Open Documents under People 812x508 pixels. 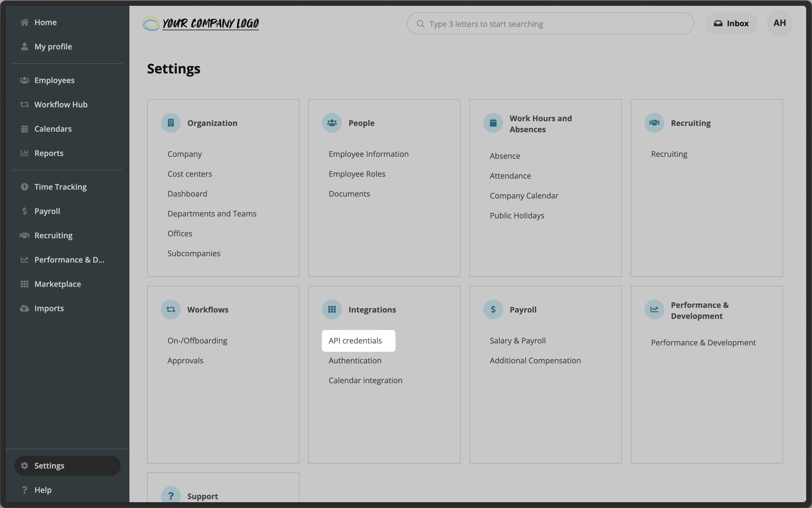click(349, 194)
